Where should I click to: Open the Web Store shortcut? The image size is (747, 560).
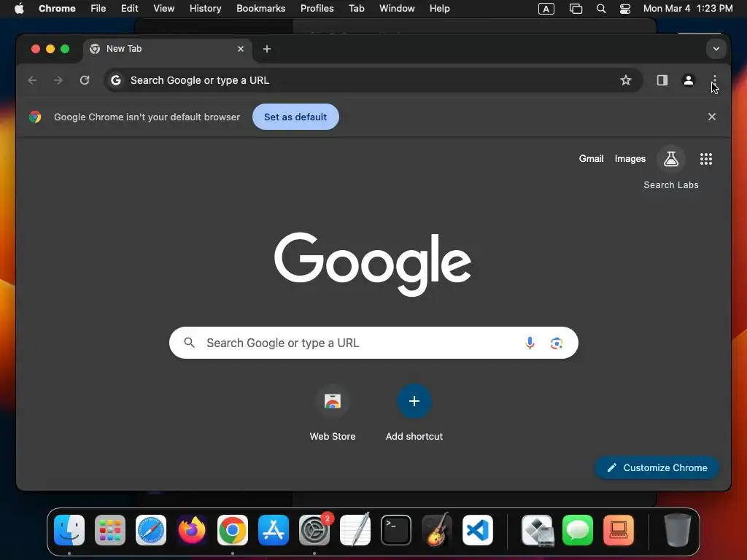333,413
